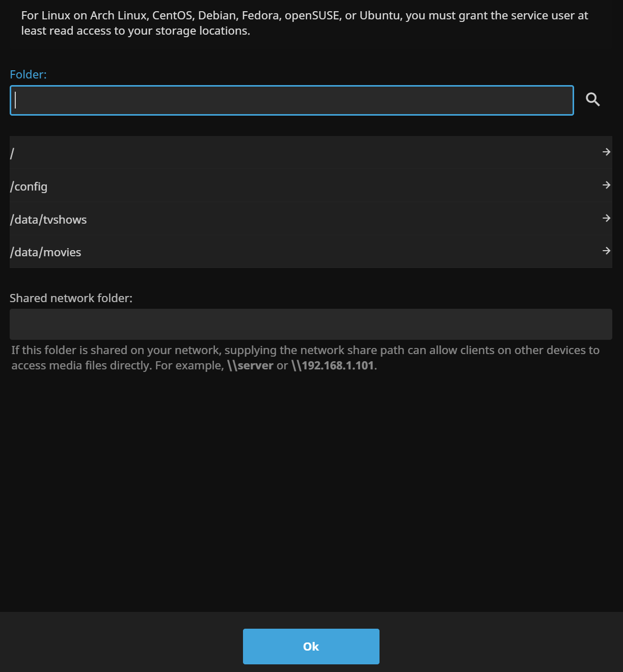Screen dimensions: 623x672
Task: Choose /data/tvshows as the library folder
Action: (204, 219)
